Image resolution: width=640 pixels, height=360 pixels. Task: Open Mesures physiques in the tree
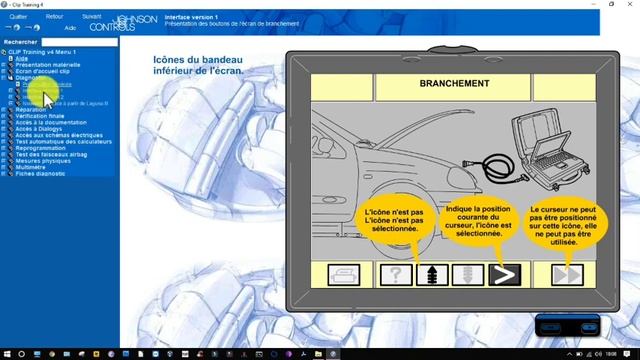43,161
